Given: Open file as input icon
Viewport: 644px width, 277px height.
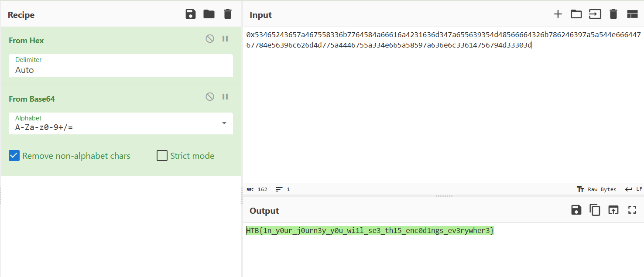Looking at the screenshot, I should coord(595,14).
